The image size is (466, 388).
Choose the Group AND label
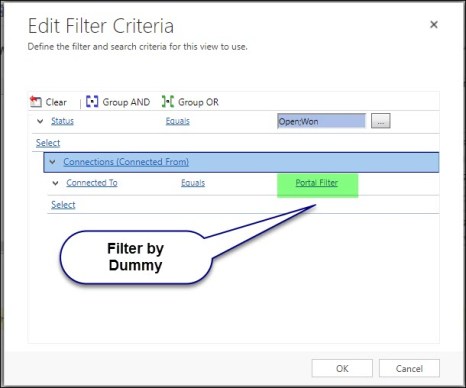pos(126,102)
